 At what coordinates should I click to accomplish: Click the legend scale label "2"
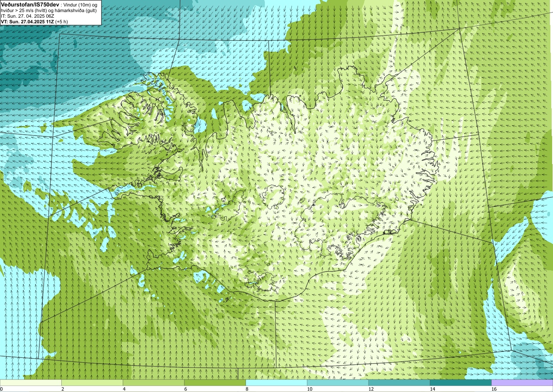[63, 389]
